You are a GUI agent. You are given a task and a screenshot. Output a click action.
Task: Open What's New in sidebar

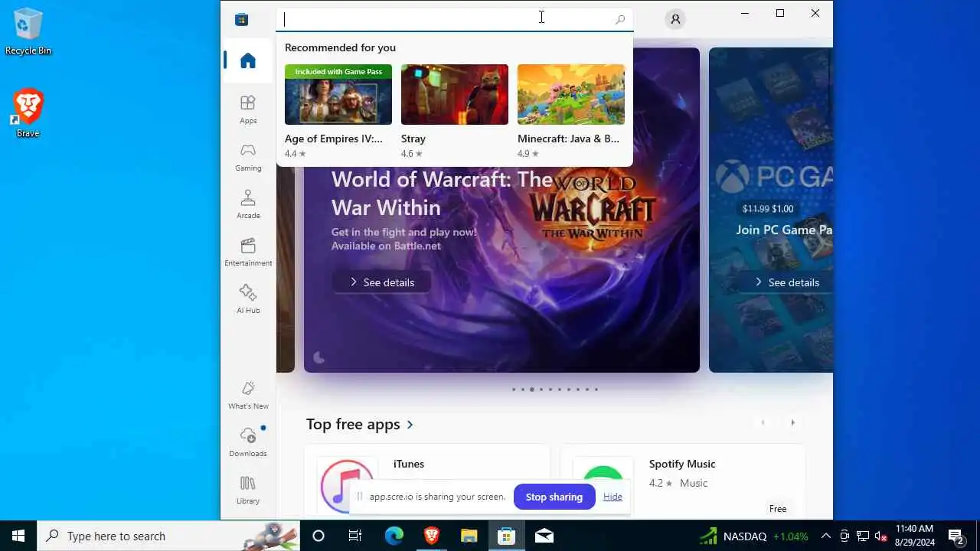click(x=248, y=395)
